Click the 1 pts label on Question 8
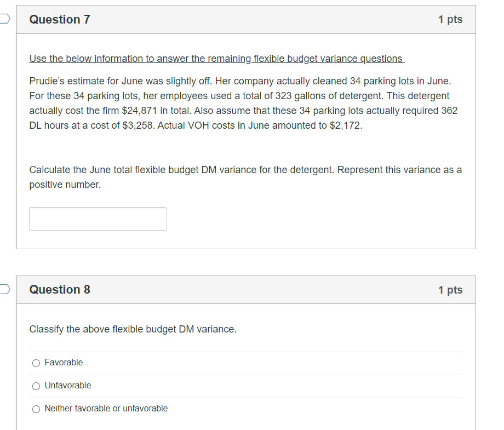 451,290
